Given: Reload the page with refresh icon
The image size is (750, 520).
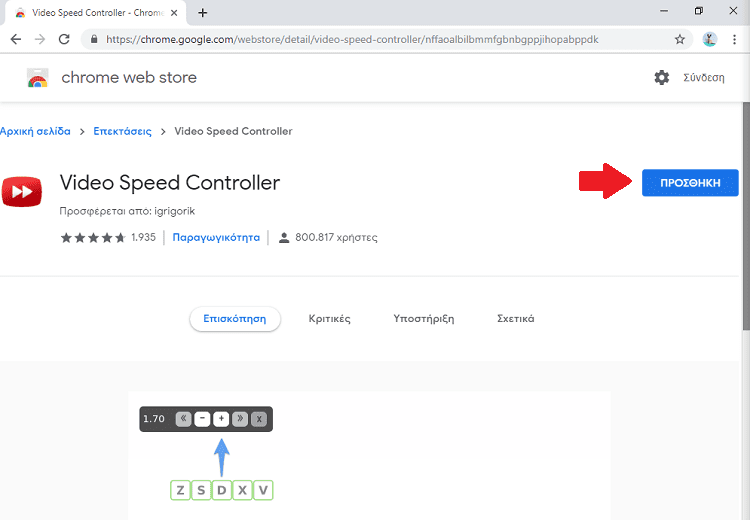Looking at the screenshot, I should coord(64,39).
